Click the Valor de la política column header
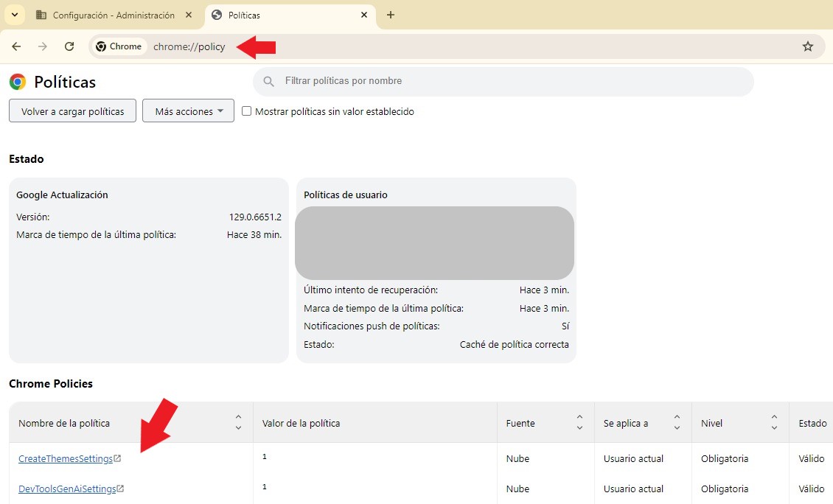The height and width of the screenshot is (504, 833). 301,423
